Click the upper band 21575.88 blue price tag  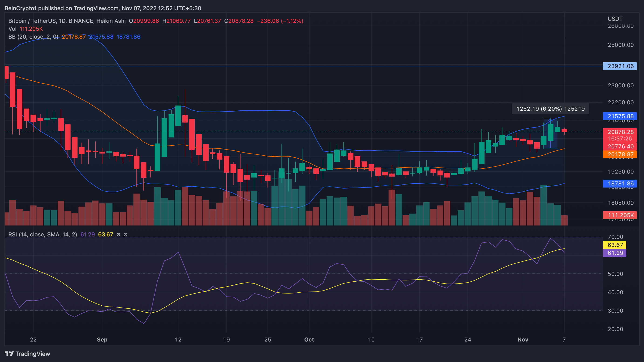(620, 116)
